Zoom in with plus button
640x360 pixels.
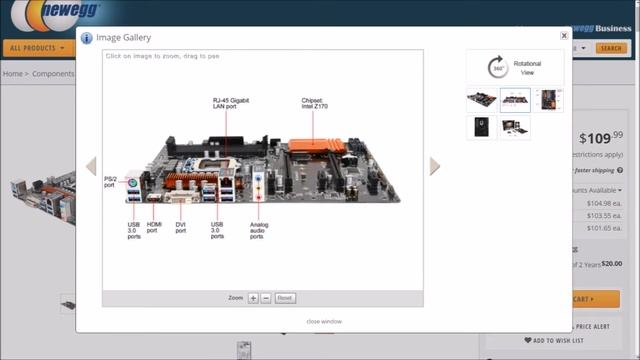pos(253,298)
